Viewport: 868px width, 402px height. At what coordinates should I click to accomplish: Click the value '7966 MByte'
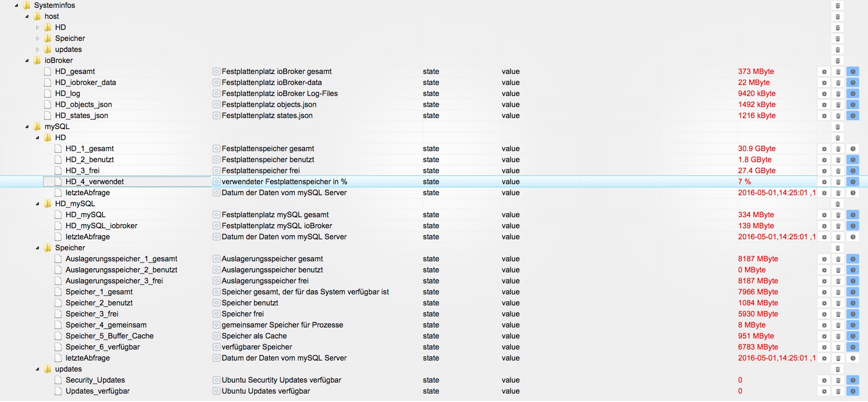758,292
